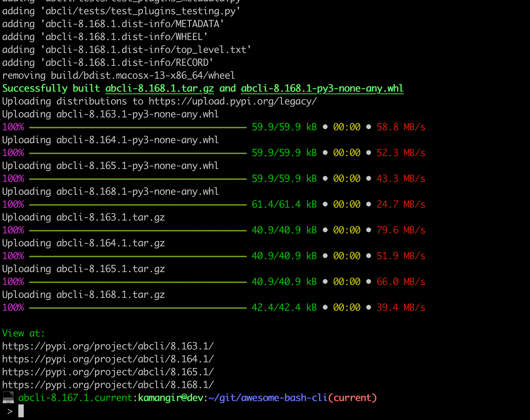Click the red '(current)' branch label

(353, 398)
